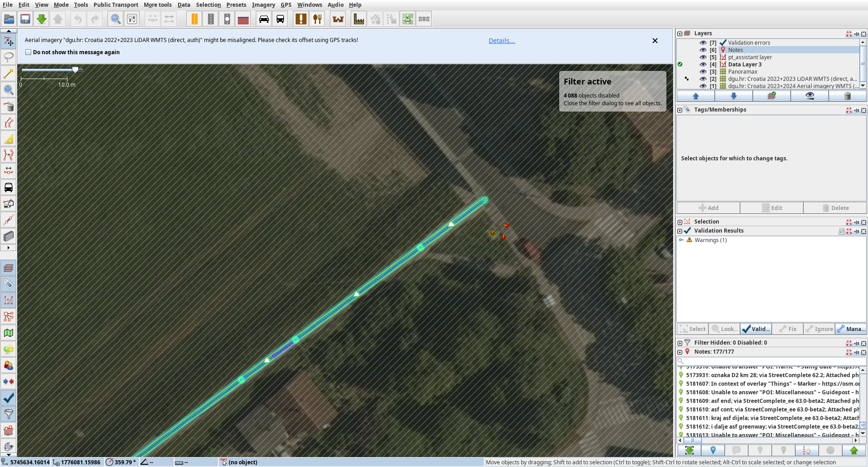The height and width of the screenshot is (467, 868).
Task: Click the filter funnel icon in sidebar
Action: [9, 414]
